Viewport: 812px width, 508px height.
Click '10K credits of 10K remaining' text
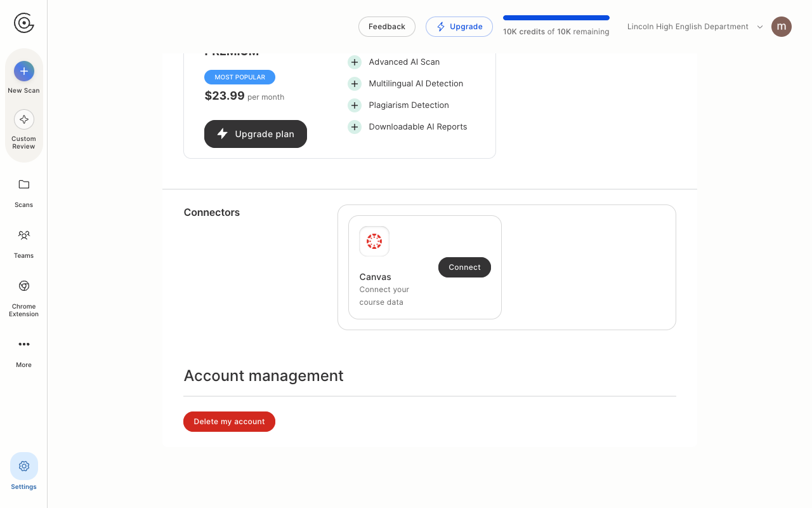pos(556,32)
